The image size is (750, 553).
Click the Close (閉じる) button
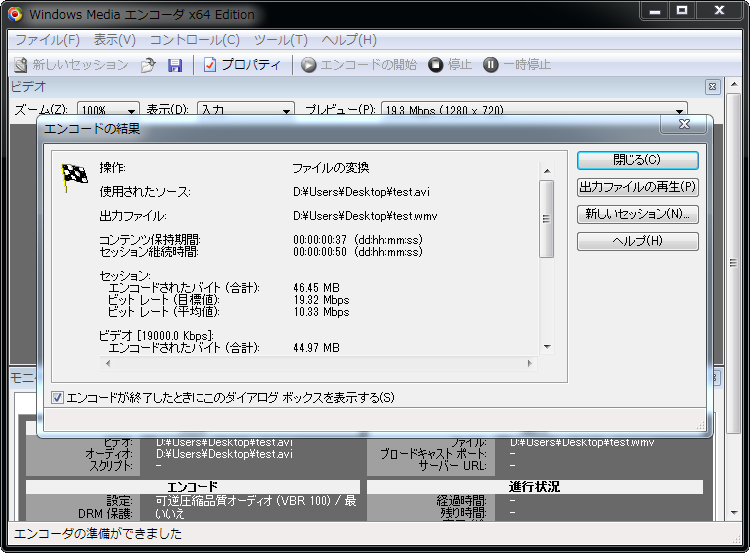(x=637, y=160)
